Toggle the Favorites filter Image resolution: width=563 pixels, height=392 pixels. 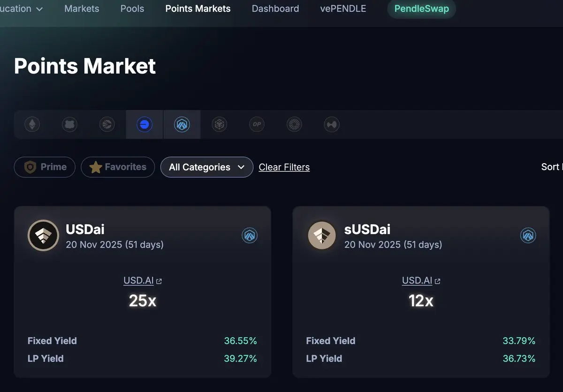point(118,167)
